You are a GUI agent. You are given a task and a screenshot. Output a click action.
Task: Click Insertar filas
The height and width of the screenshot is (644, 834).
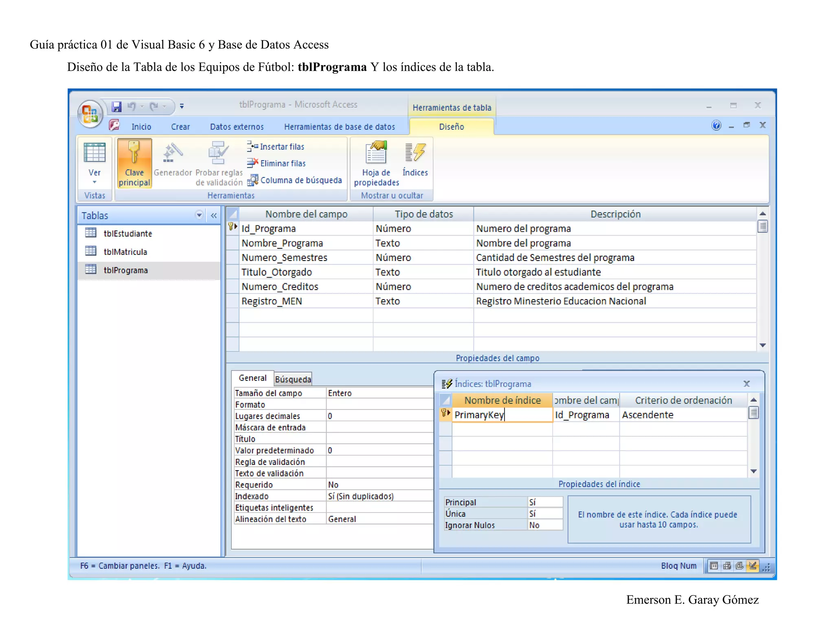(276, 147)
